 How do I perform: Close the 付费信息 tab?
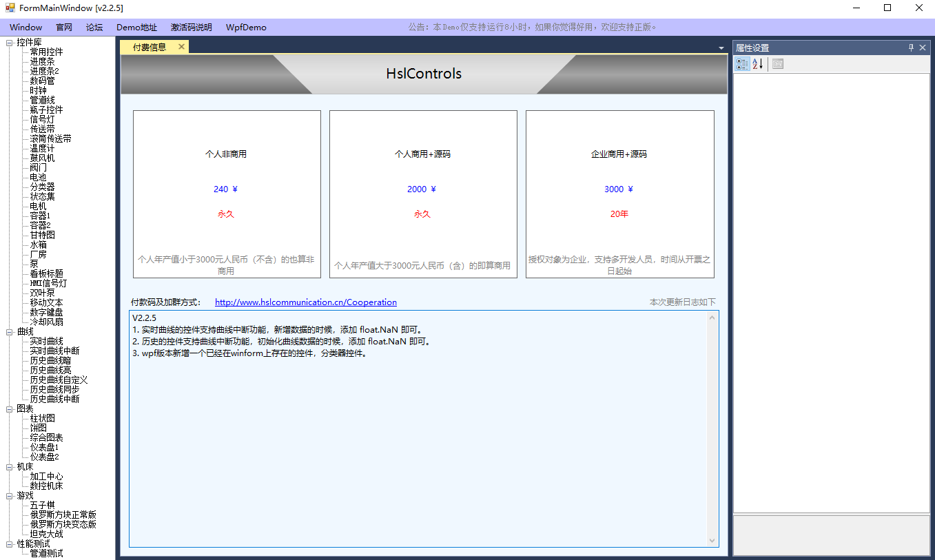[x=181, y=47]
